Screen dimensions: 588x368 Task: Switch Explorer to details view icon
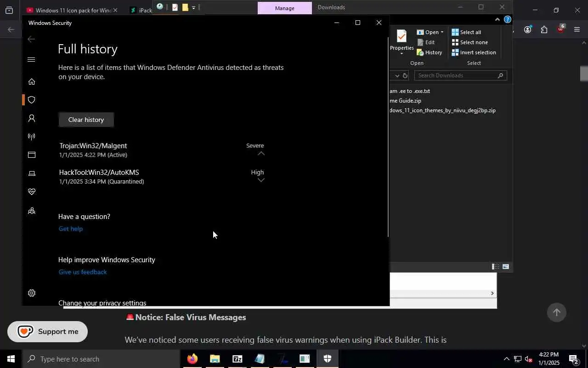click(496, 267)
